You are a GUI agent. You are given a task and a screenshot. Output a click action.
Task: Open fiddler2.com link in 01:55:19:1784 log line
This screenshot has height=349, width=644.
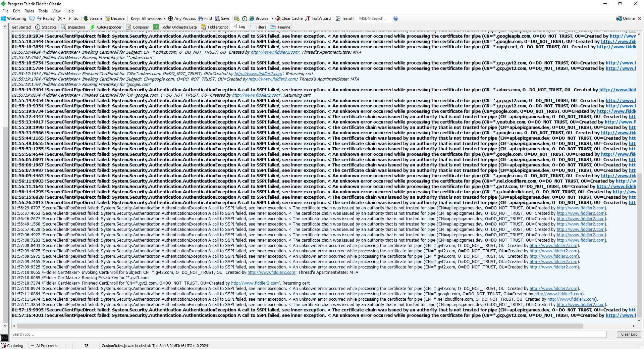point(272,79)
